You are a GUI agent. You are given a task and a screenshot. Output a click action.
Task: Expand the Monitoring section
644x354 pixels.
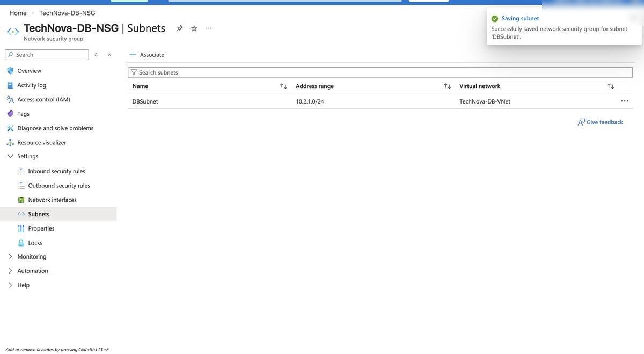pyautogui.click(x=10, y=256)
